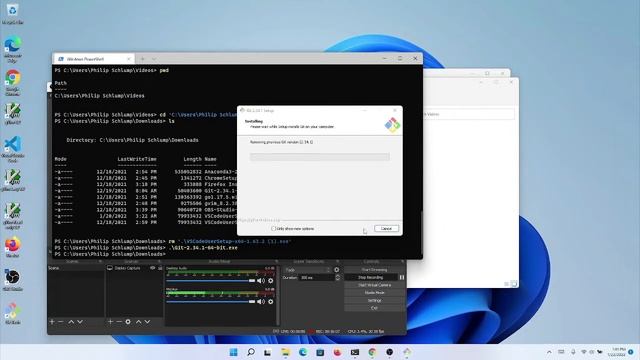This screenshot has height=360, width=640.
Task: Open first gVim desktop shortcut below Chrome
Action: pos(13,113)
